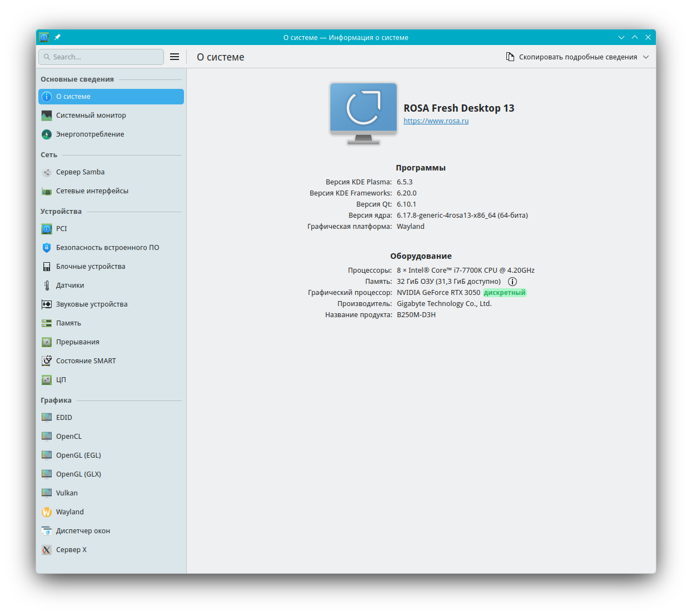Click Диспетчер окон icon
Screen dimensions: 692x616
[47, 531]
